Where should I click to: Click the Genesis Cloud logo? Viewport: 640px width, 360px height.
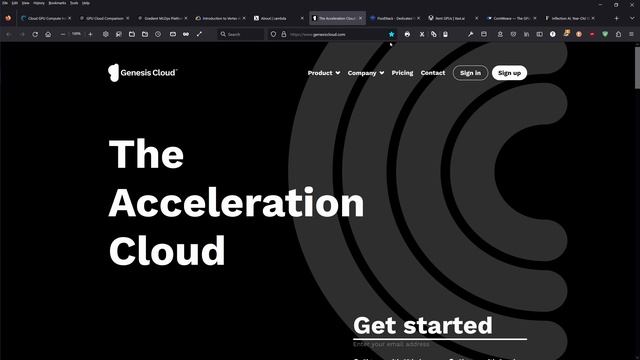point(142,73)
